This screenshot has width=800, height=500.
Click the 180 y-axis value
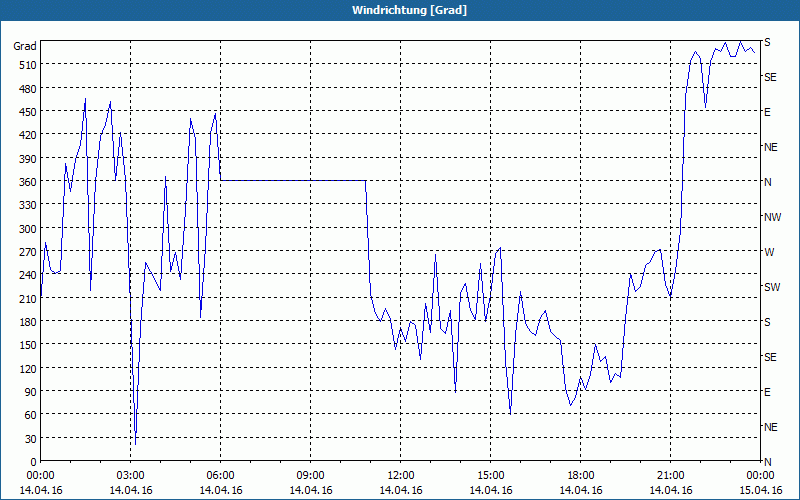[29, 322]
